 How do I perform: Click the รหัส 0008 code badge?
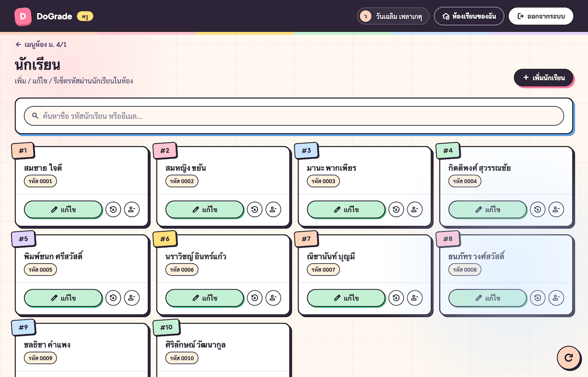click(465, 269)
